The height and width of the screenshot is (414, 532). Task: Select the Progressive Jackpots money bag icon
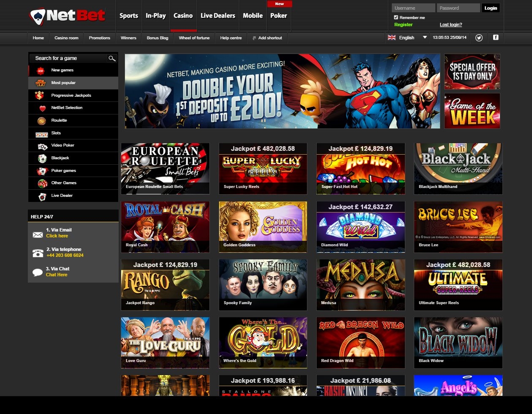click(40, 95)
